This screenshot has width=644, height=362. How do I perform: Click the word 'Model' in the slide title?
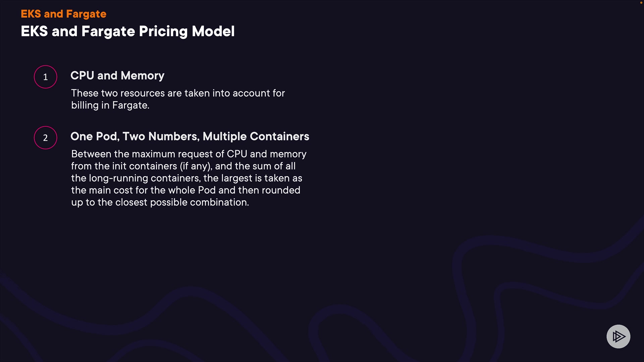point(213,31)
